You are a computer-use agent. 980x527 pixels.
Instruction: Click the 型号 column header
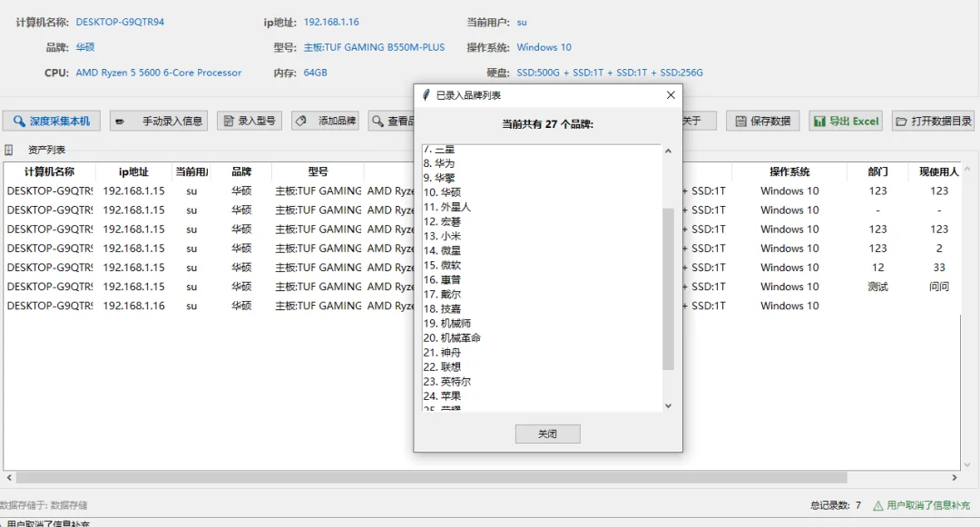pos(318,171)
